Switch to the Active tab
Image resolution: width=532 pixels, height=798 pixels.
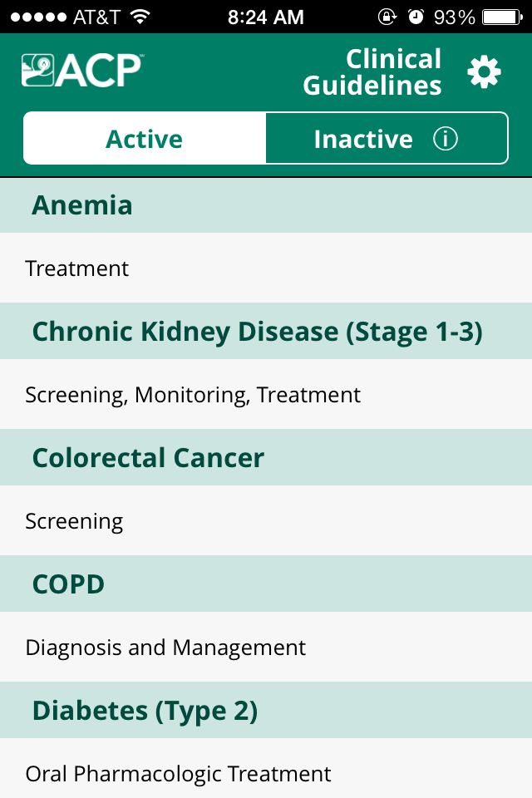[145, 139]
